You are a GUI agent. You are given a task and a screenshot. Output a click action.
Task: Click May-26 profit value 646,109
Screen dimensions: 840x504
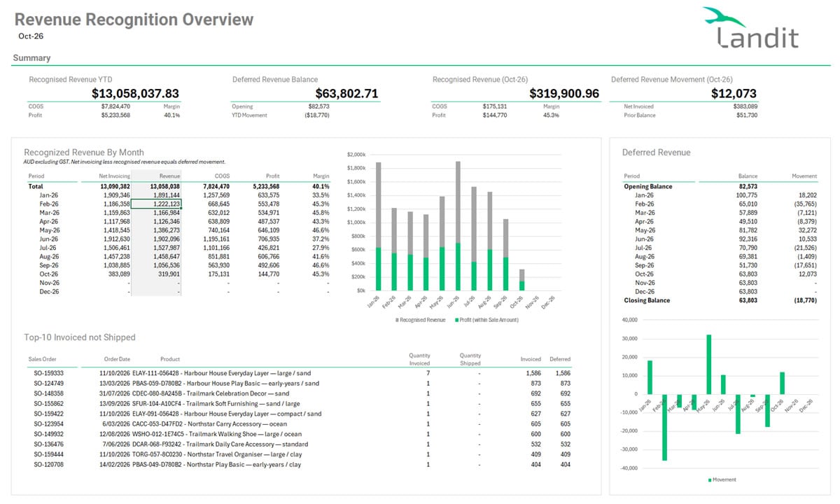pyautogui.click(x=268, y=230)
